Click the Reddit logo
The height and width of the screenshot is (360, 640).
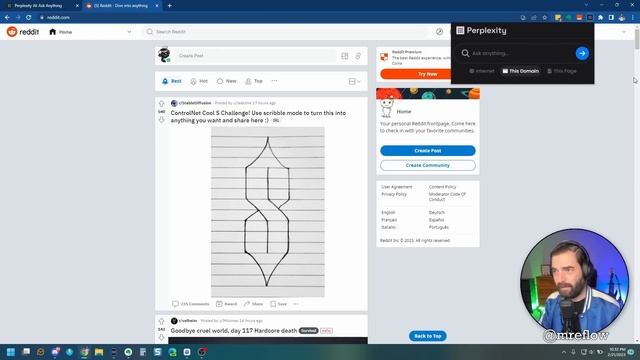pos(23,32)
